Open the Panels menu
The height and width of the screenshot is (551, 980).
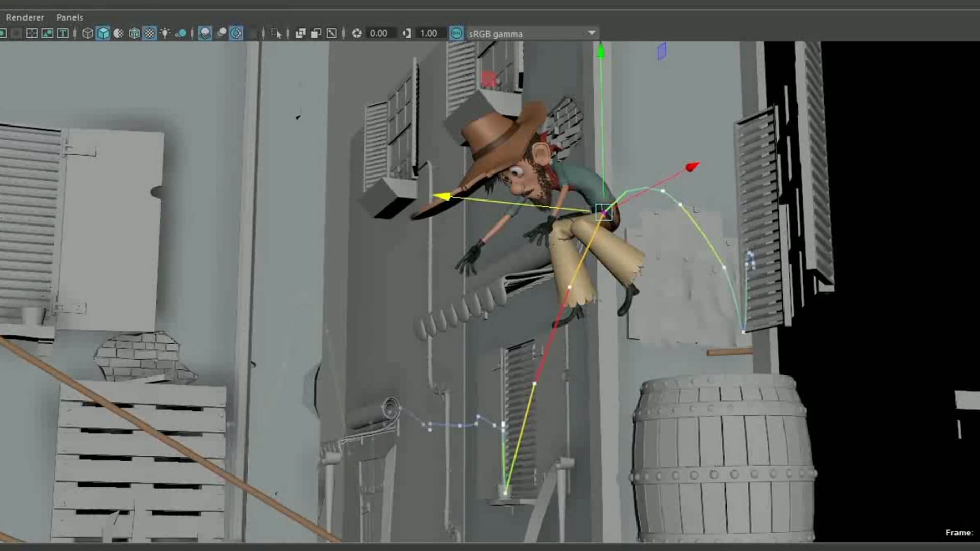(69, 17)
